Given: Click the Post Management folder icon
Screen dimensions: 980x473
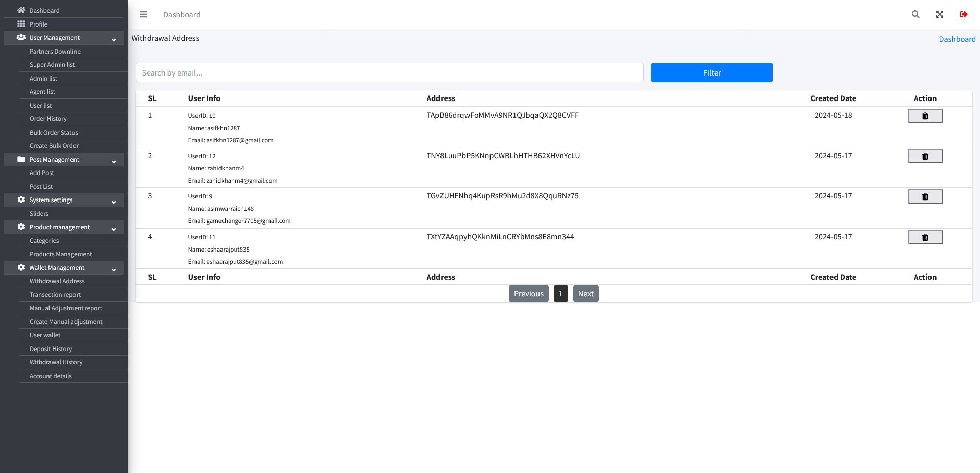Looking at the screenshot, I should tap(21, 159).
